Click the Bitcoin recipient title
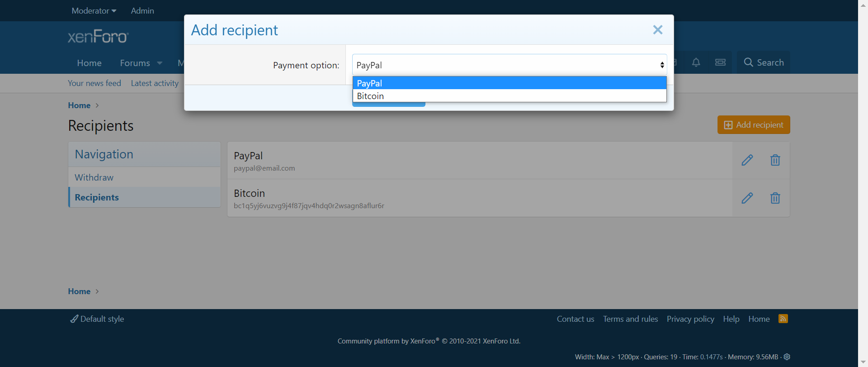 249,193
